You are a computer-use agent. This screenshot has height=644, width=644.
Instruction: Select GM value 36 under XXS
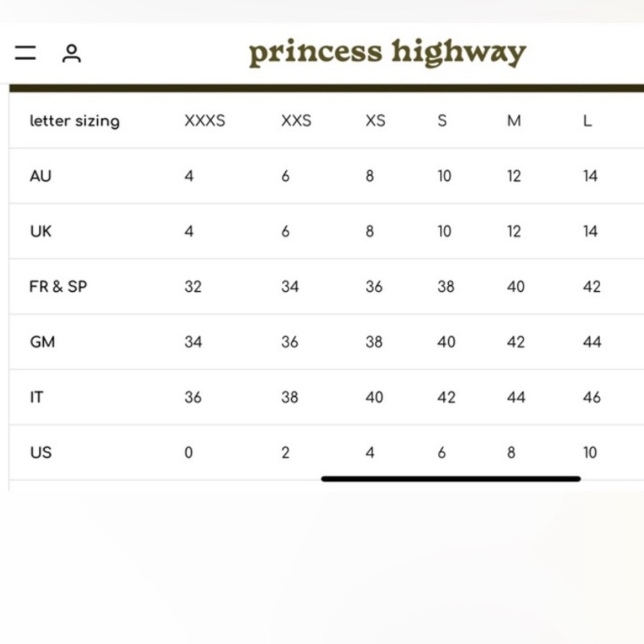click(290, 342)
